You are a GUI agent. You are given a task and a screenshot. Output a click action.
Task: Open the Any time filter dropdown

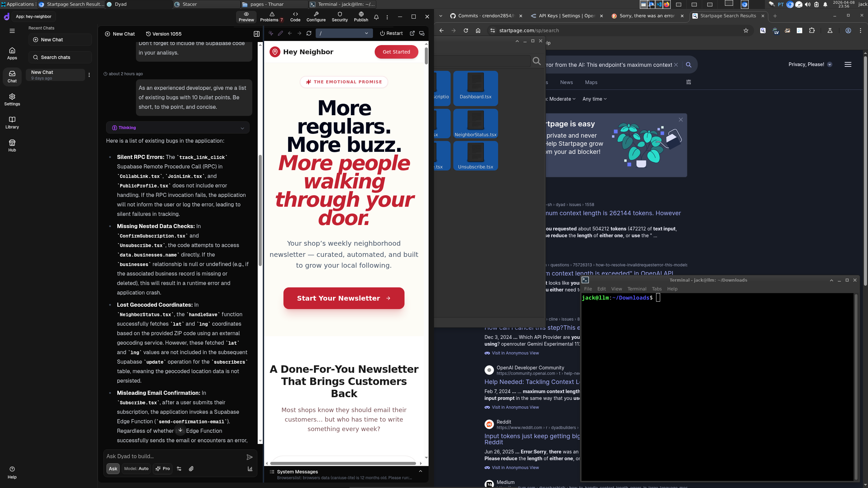595,99
